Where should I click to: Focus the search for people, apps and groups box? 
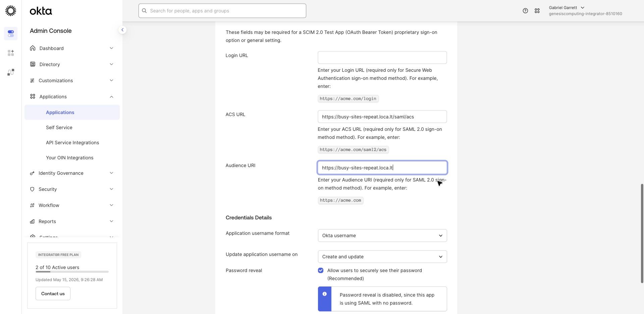[x=222, y=11]
